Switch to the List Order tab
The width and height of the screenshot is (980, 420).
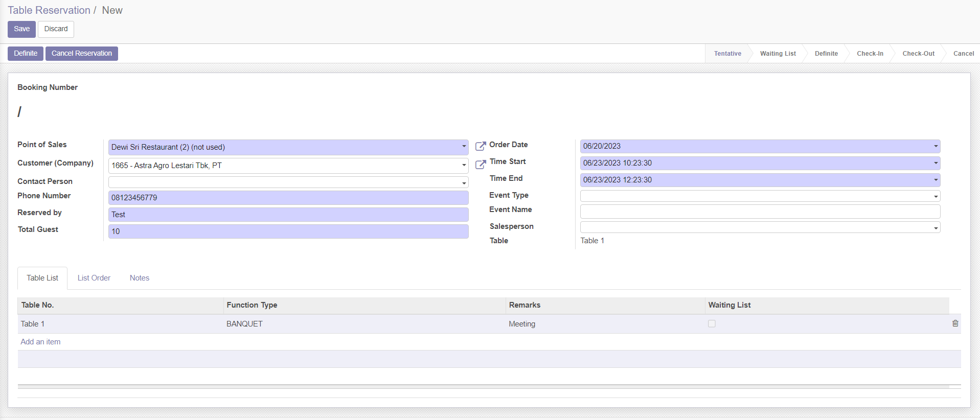pyautogui.click(x=94, y=278)
